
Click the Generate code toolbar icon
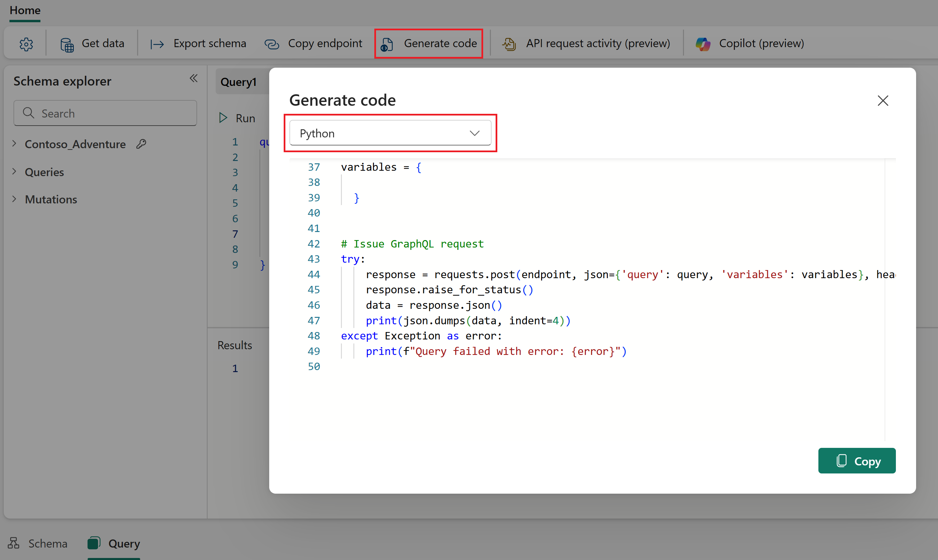[387, 44]
